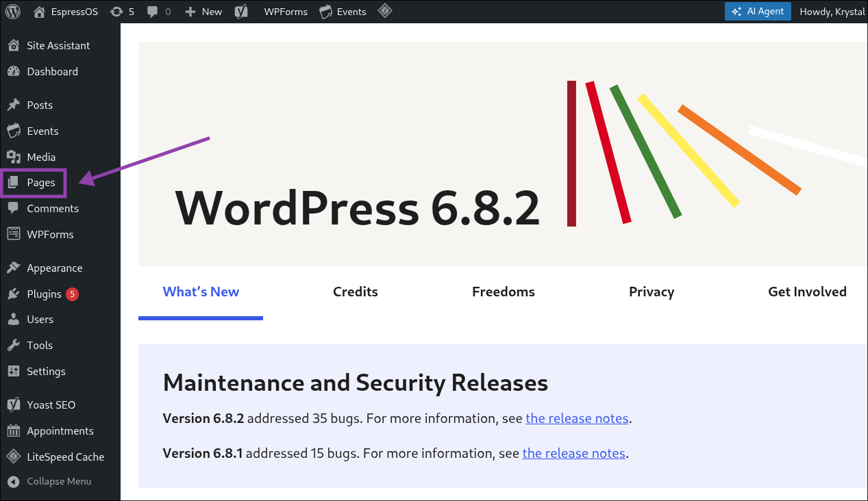
Task: Click the AI Agent button
Action: [758, 12]
